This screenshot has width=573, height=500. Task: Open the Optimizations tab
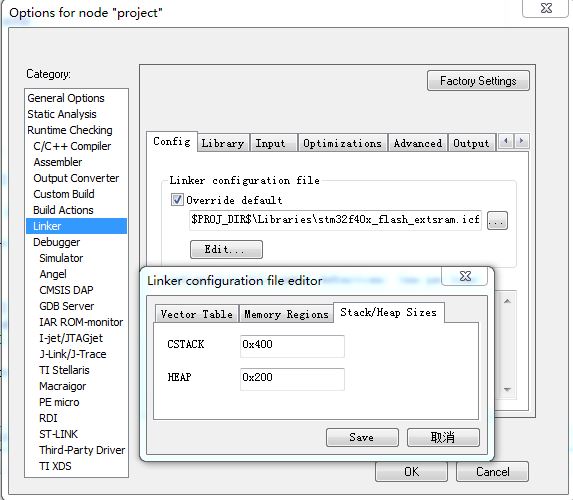point(342,143)
